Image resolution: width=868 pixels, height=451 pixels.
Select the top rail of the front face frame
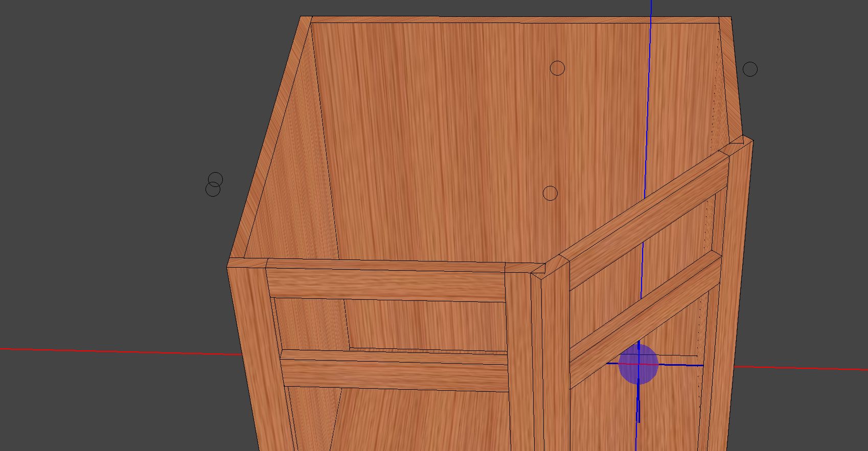pos(386,283)
